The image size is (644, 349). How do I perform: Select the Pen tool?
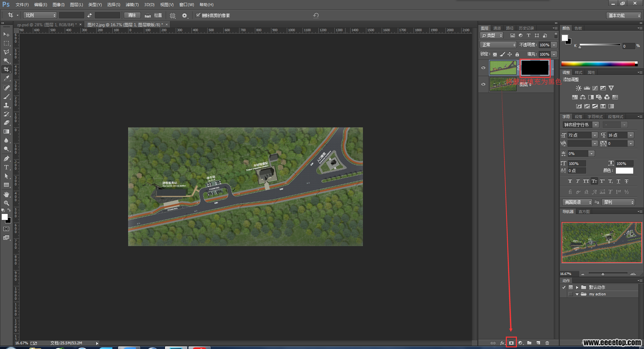pyautogui.click(x=6, y=159)
